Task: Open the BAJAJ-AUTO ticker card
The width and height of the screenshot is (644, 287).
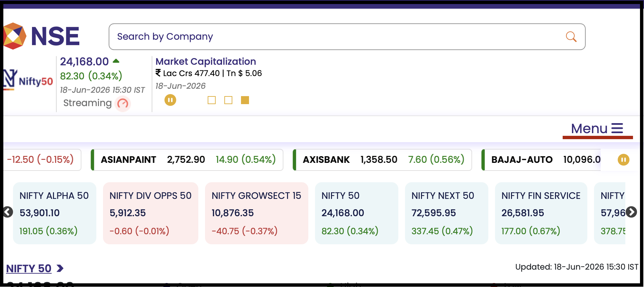Action: (x=541, y=160)
